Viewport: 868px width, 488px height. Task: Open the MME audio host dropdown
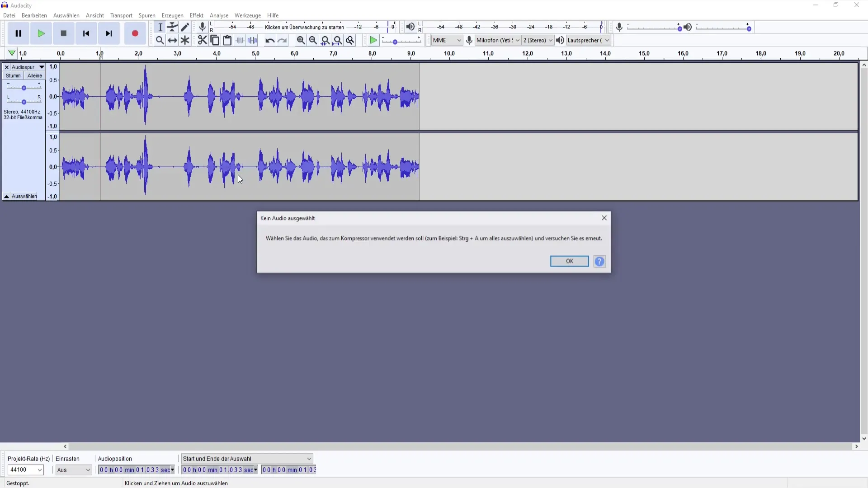pyautogui.click(x=447, y=40)
